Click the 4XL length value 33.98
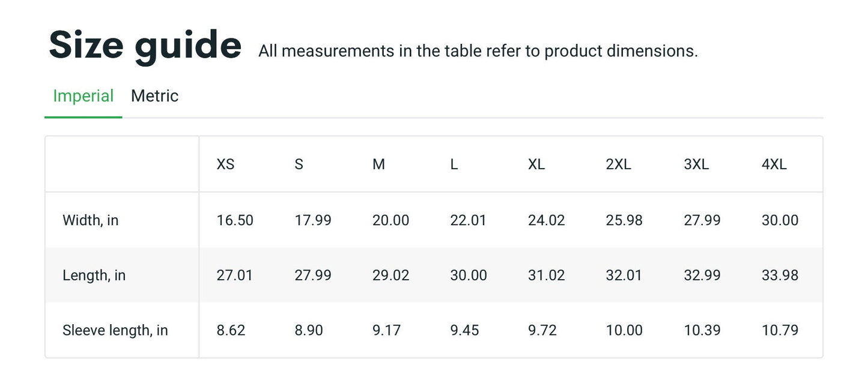Image resolution: width=868 pixels, height=386 pixels. coord(780,276)
